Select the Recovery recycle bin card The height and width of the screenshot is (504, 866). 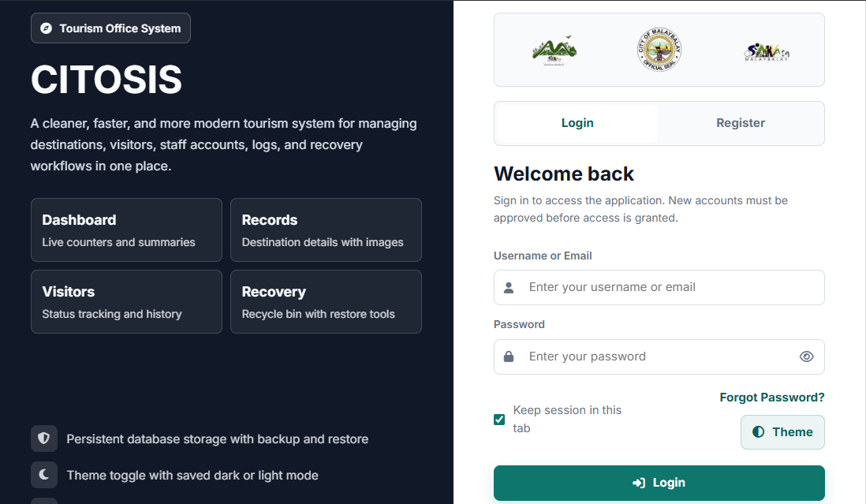pos(326,302)
